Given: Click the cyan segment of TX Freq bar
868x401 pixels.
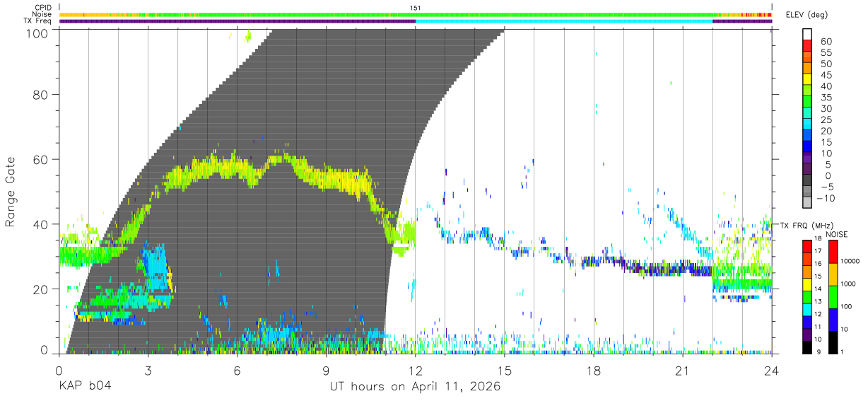Looking at the screenshot, I should tap(564, 21).
